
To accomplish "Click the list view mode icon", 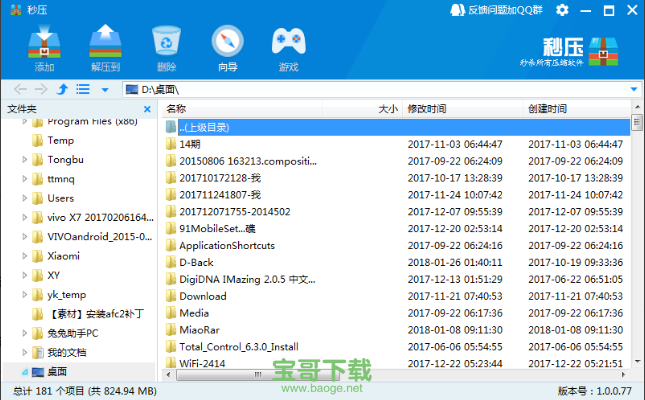I will pyautogui.click(x=83, y=89).
